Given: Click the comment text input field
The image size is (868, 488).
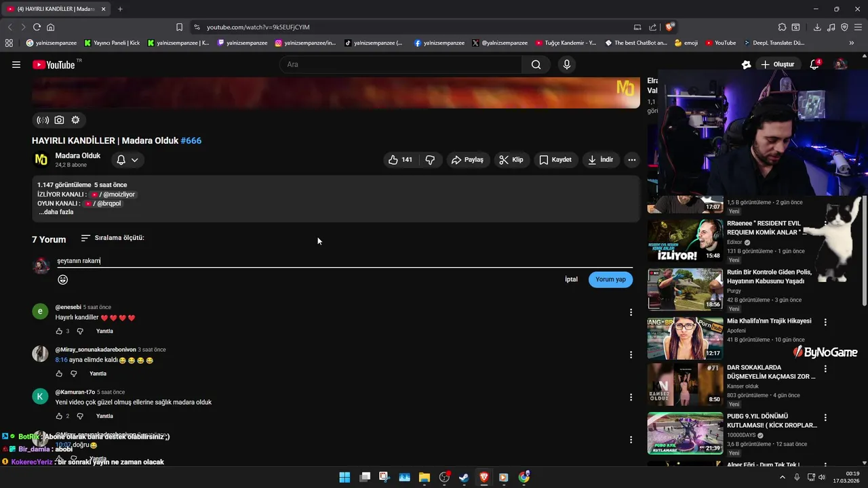Looking at the screenshot, I should pos(344,261).
